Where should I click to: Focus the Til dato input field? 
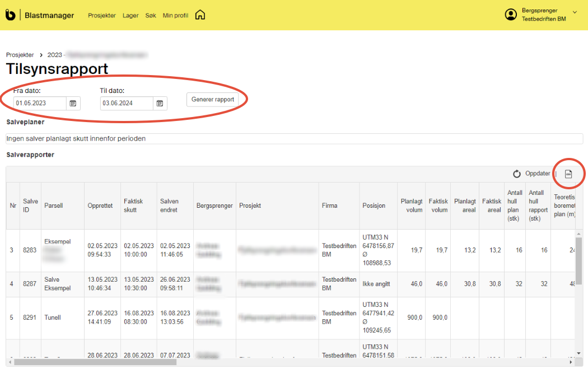tap(127, 103)
